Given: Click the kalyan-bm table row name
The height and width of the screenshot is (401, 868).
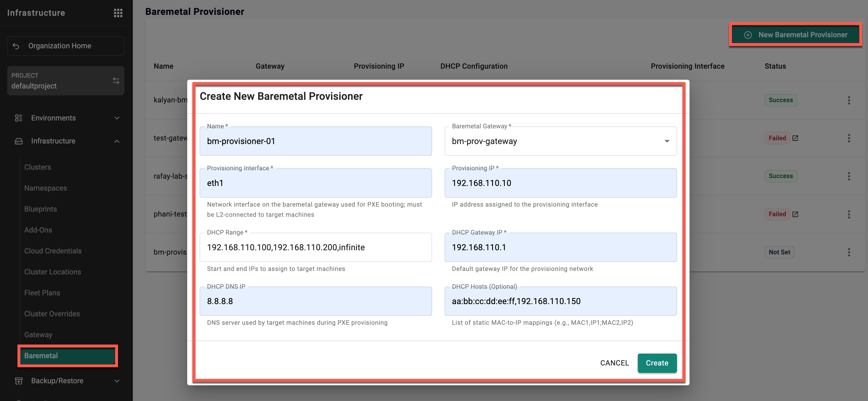Looking at the screenshot, I should click(171, 100).
